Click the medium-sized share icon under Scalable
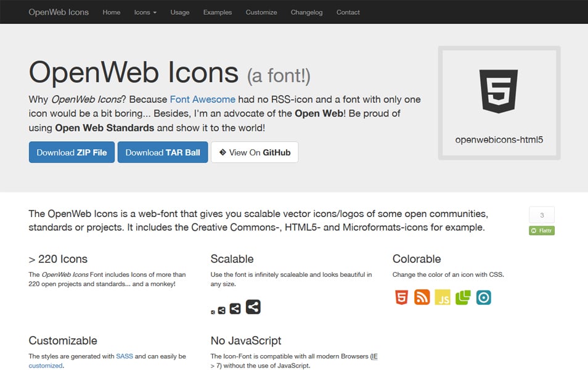 234,308
